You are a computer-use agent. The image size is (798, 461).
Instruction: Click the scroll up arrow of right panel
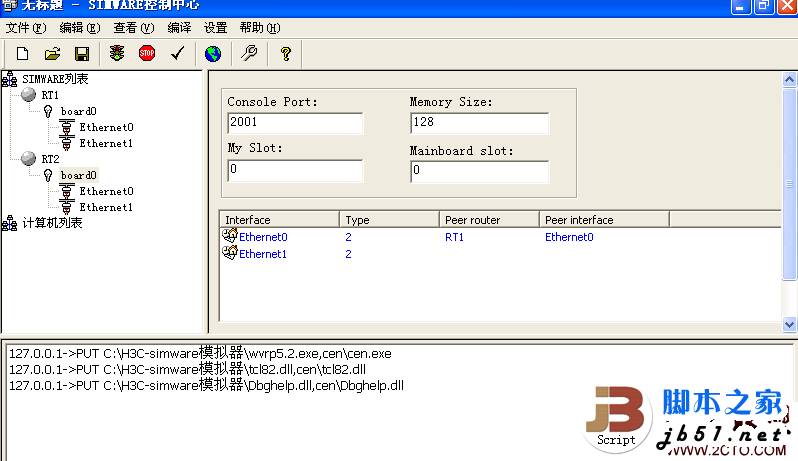coord(789,79)
